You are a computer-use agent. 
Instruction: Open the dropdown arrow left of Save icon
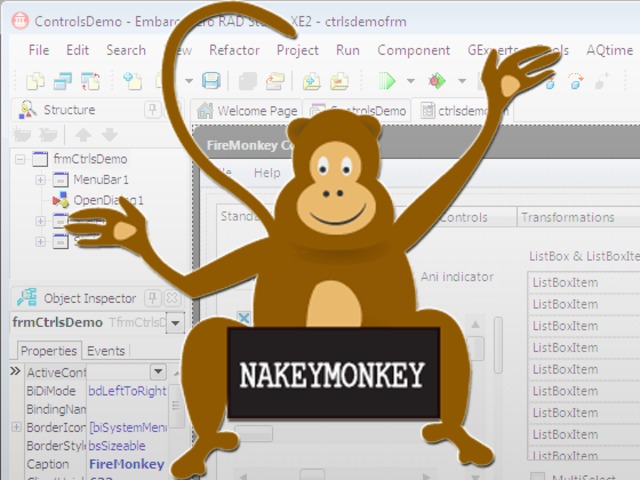tap(189, 81)
